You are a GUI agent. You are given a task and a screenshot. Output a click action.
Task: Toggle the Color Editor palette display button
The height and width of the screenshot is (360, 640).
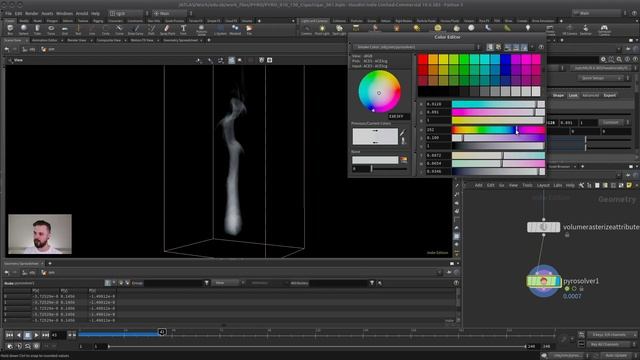pos(498,47)
